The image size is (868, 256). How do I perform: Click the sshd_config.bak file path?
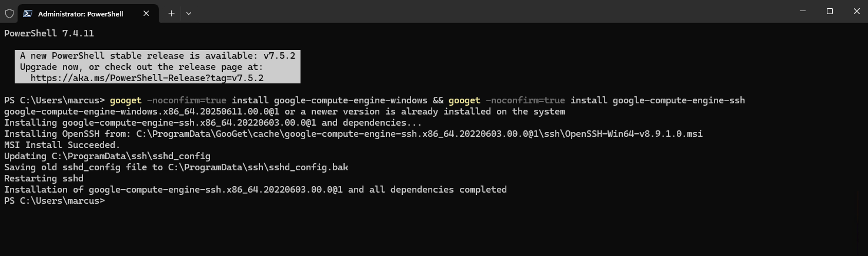click(258, 167)
